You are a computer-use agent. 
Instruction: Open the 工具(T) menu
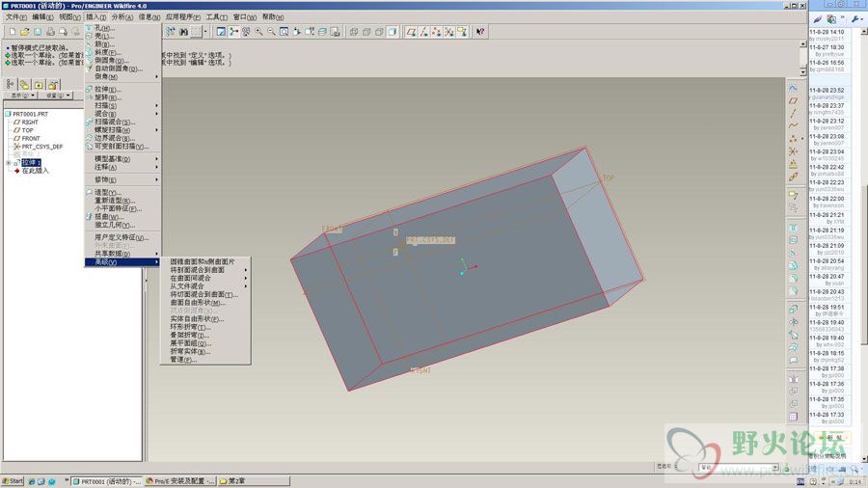216,17
